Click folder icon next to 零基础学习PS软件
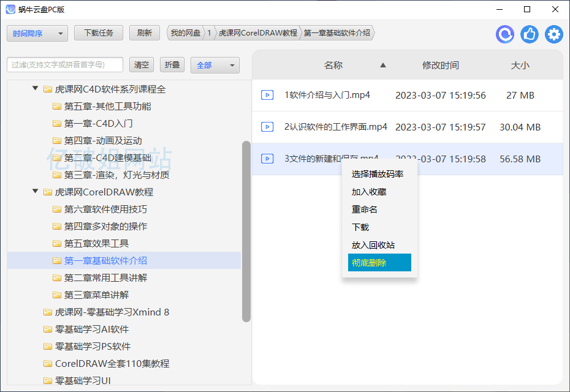Screen dimensions: 570x392 coord(48,347)
